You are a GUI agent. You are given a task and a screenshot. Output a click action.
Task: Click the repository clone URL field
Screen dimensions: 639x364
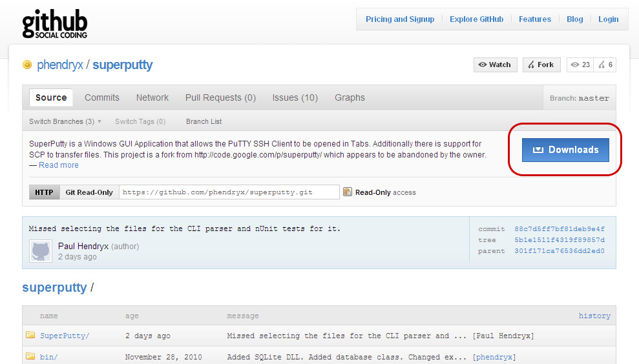[229, 192]
